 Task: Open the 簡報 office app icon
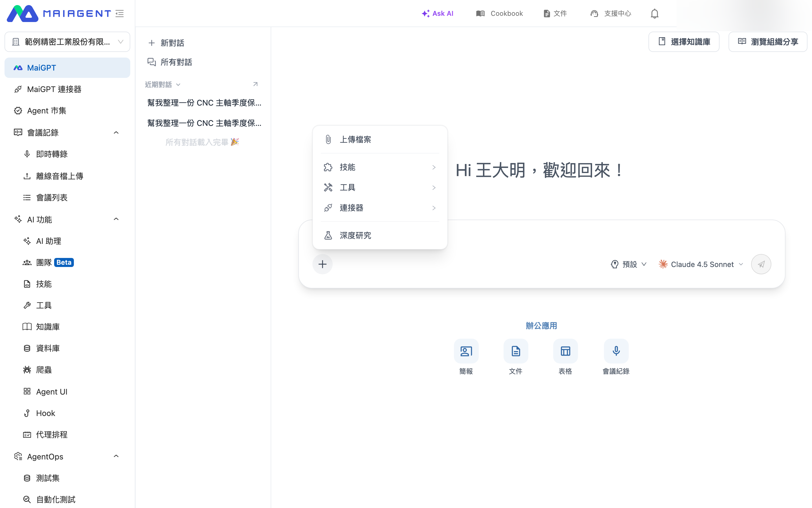466,351
